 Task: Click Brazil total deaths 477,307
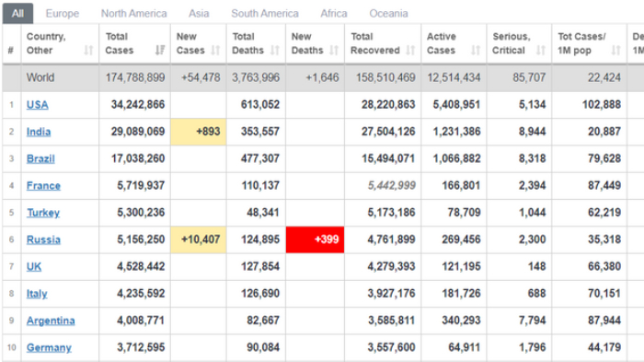point(260,158)
